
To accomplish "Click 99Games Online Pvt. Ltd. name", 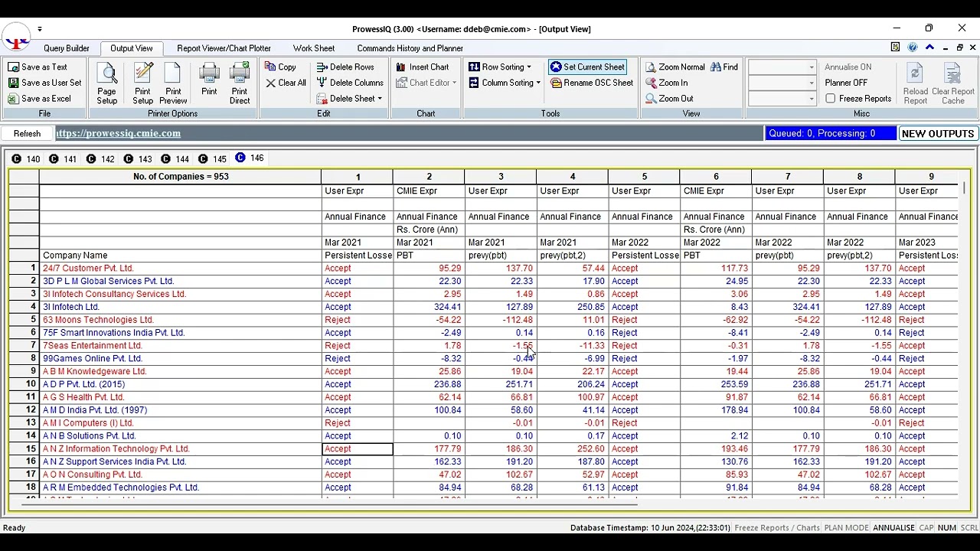I will click(92, 358).
